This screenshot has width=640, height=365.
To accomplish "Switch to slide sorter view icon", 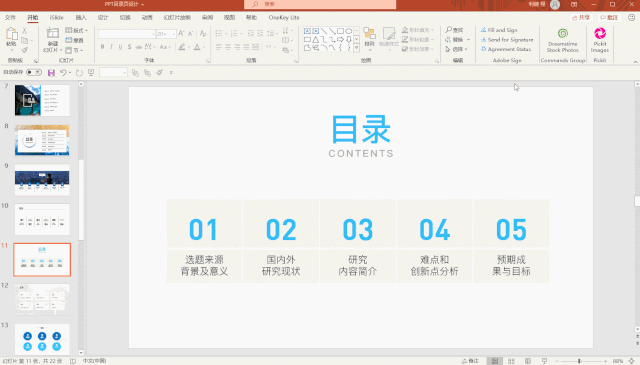I will [511, 361].
